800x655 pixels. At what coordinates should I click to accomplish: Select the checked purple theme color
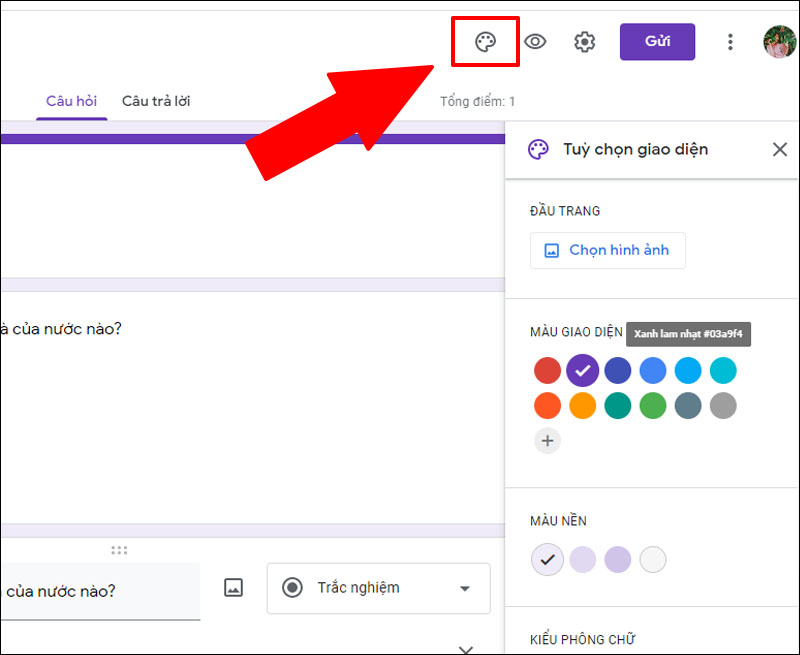582,370
